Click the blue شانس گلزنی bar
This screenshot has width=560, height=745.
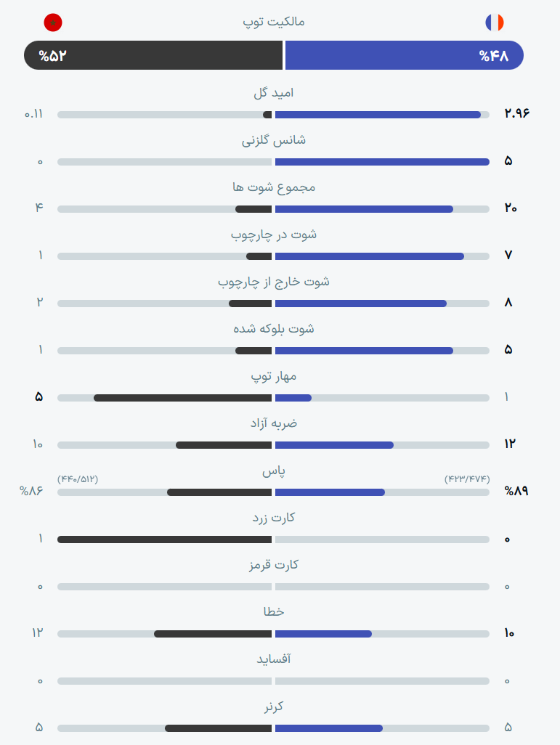click(382, 162)
